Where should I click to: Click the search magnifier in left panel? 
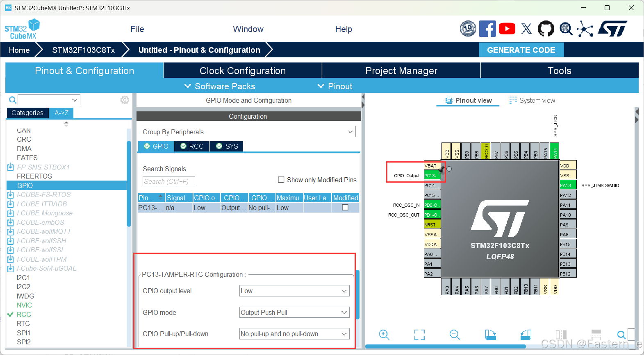pyautogui.click(x=13, y=100)
